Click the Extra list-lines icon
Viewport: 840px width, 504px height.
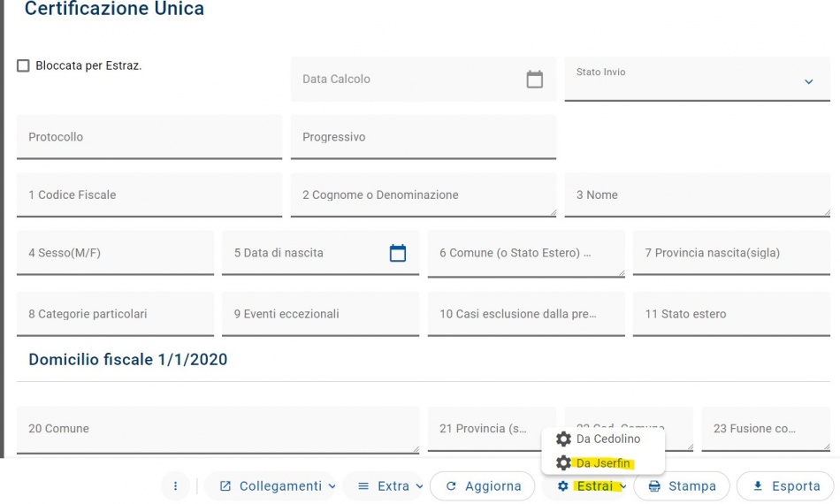pyautogui.click(x=363, y=485)
